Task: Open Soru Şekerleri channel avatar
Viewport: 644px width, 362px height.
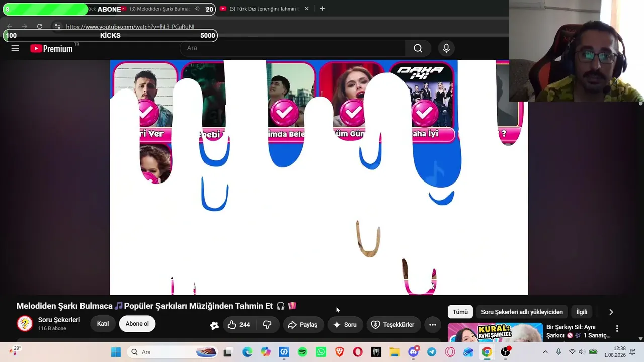Action: tap(25, 324)
